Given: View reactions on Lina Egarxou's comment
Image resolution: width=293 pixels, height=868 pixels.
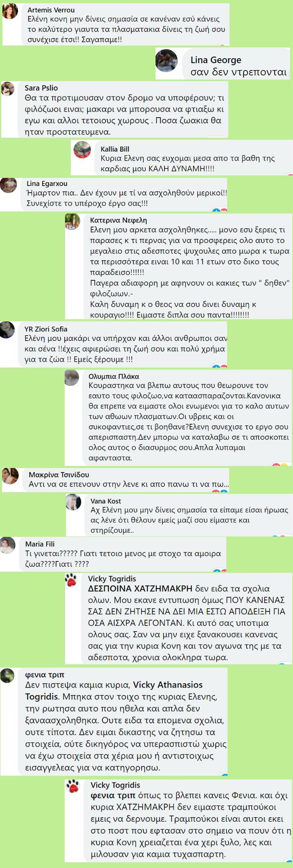Looking at the screenshot, I should 220,210.
